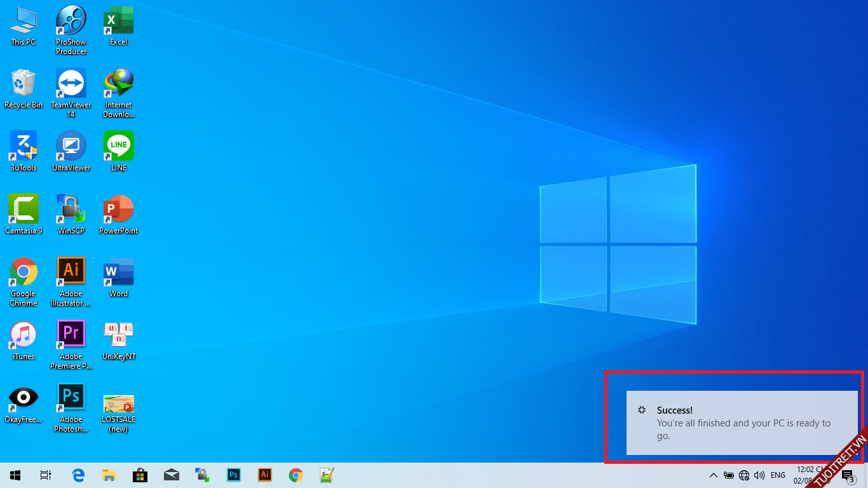Image resolution: width=868 pixels, height=488 pixels.
Task: Show hidden system tray icons
Action: pyautogui.click(x=713, y=475)
